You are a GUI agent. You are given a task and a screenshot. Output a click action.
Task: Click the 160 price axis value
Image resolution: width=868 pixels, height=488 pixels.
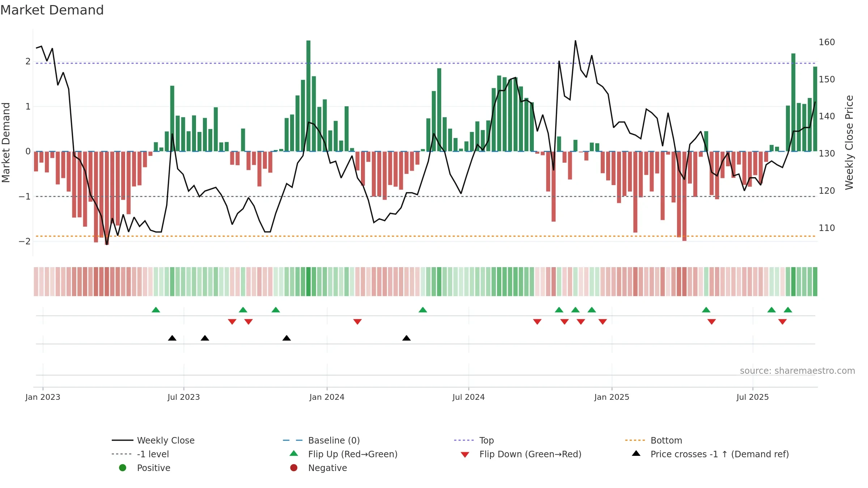tap(827, 42)
